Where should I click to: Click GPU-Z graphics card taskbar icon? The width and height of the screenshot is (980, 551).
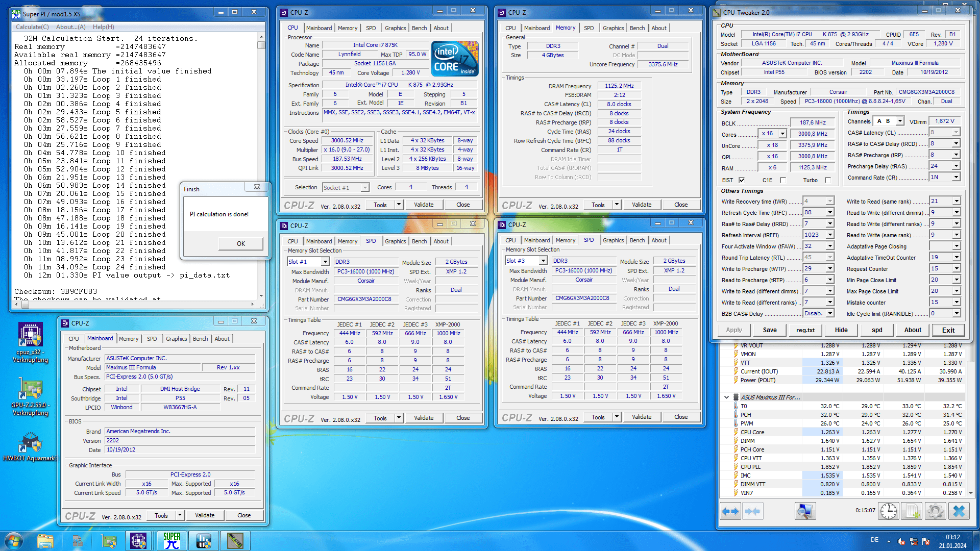109,541
